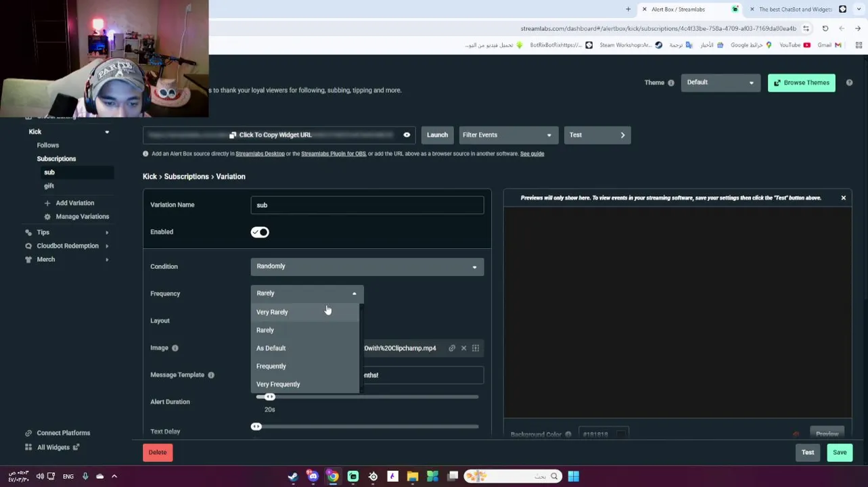
Task: Reload the page
Action: pyautogui.click(x=825, y=28)
